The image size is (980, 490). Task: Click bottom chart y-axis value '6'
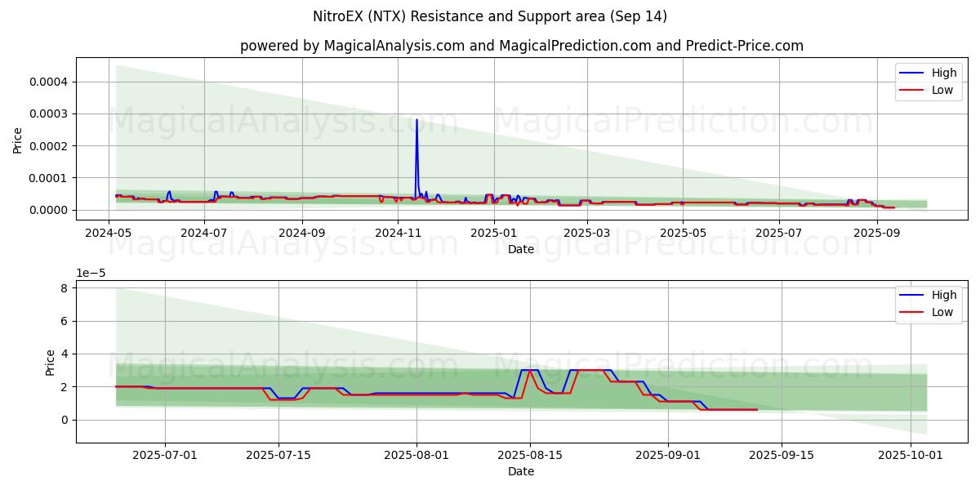[66, 321]
